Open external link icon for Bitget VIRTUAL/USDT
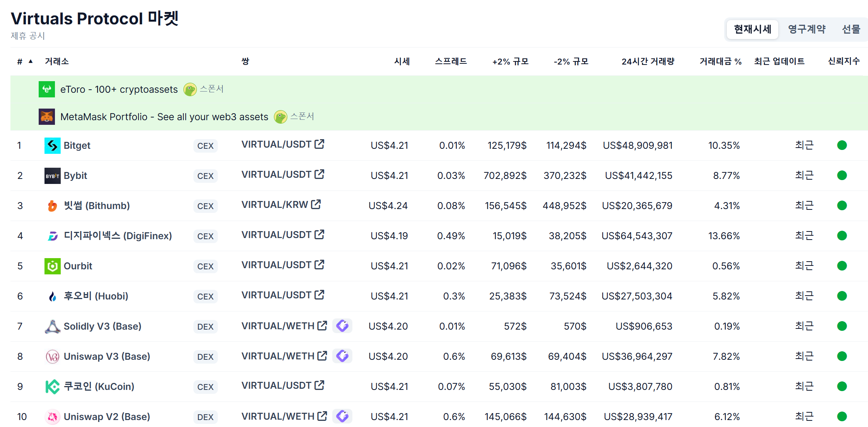Viewport: 868px width, 427px height. click(320, 144)
